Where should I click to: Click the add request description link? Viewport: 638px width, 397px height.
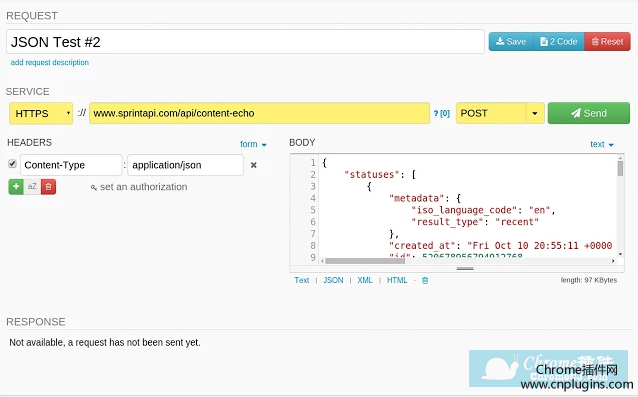coord(50,62)
